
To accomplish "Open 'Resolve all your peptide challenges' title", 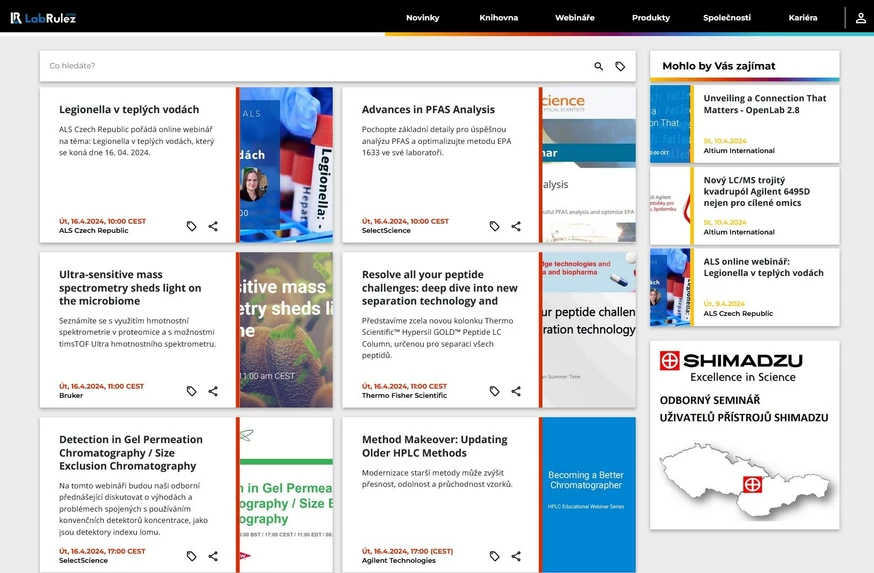I will coord(440,288).
